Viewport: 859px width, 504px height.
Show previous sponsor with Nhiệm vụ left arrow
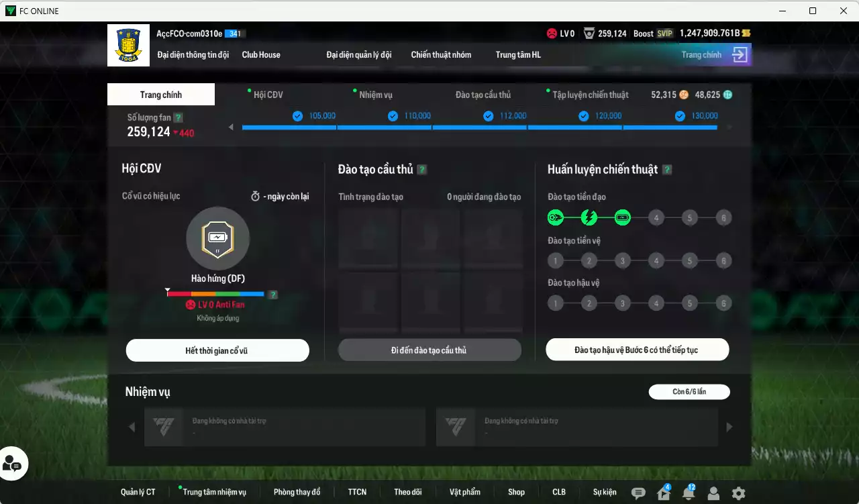[x=132, y=427]
